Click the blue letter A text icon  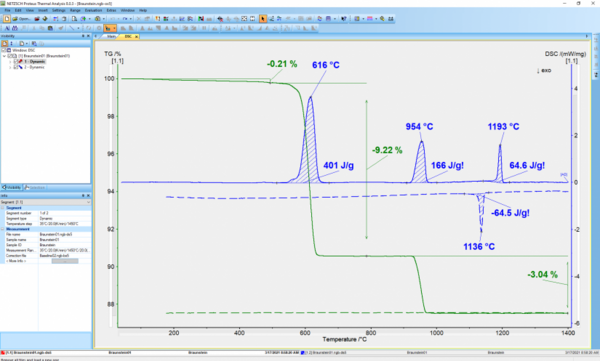coord(7,28)
